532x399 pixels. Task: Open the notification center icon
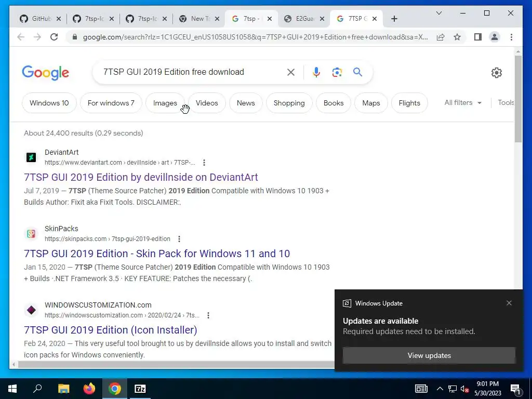click(515, 389)
